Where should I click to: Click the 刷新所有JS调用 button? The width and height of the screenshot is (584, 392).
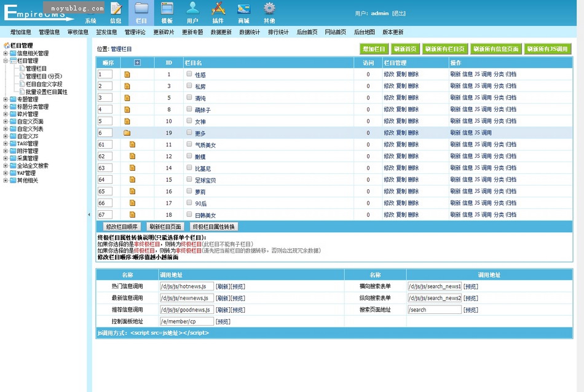pyautogui.click(x=548, y=49)
